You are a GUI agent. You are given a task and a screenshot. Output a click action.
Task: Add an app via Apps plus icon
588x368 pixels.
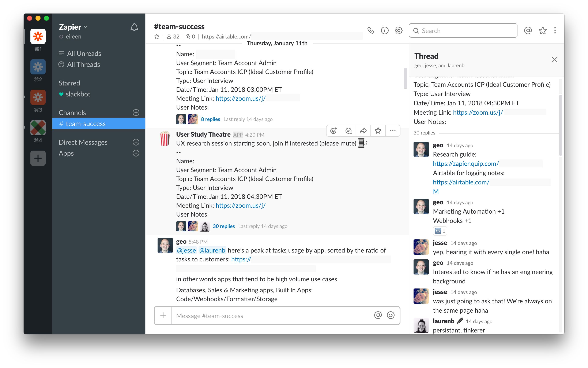pyautogui.click(x=136, y=153)
